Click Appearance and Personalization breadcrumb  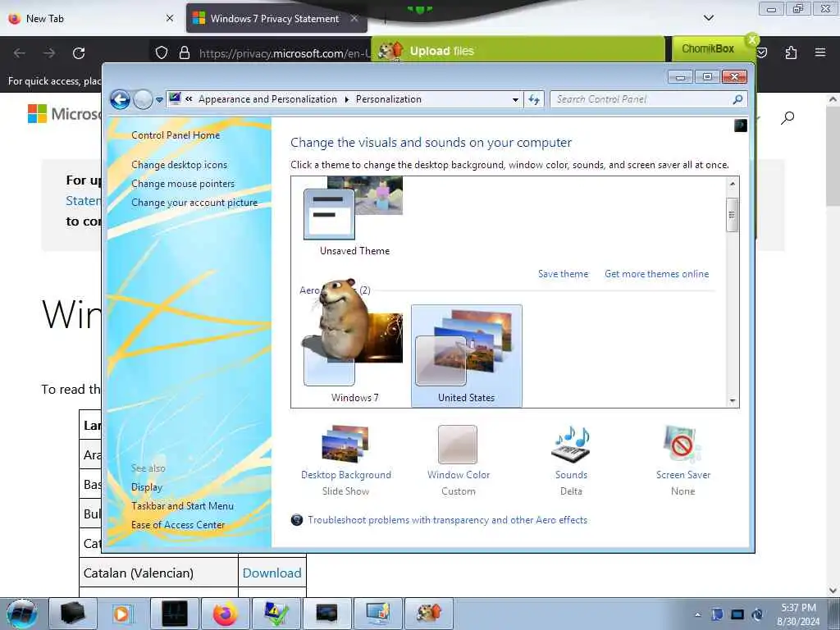(268, 99)
